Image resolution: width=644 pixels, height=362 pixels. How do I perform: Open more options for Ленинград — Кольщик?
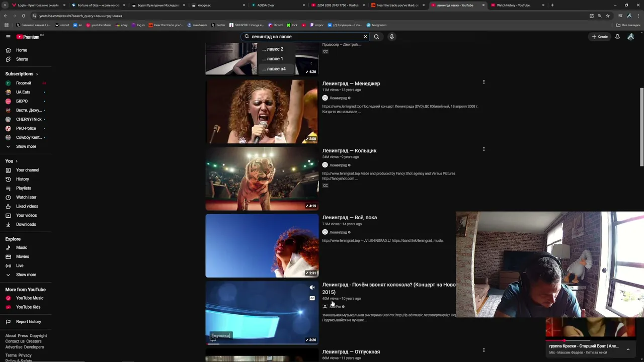pos(484,149)
